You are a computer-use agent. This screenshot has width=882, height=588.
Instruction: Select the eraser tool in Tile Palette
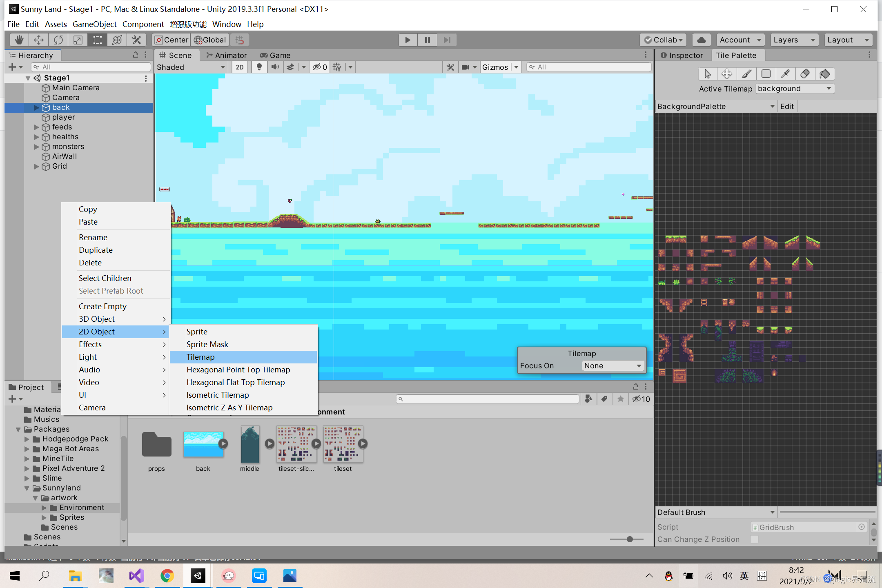tap(805, 74)
